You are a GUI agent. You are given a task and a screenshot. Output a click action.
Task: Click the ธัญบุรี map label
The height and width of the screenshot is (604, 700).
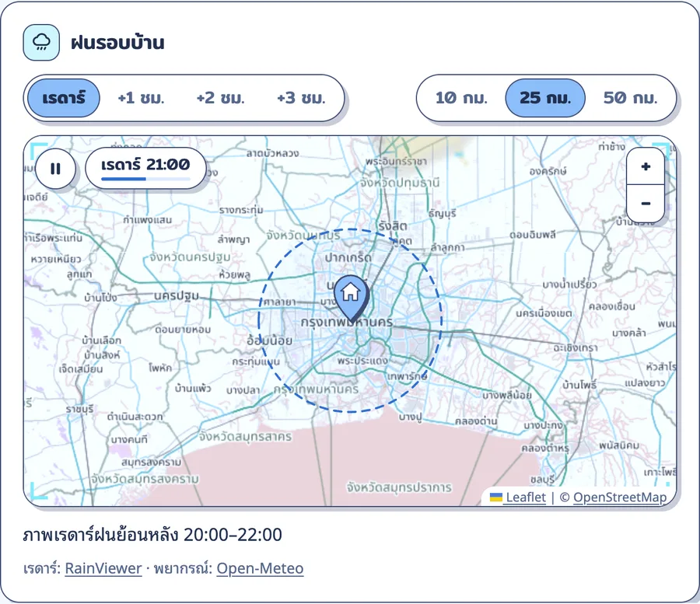coord(443,213)
